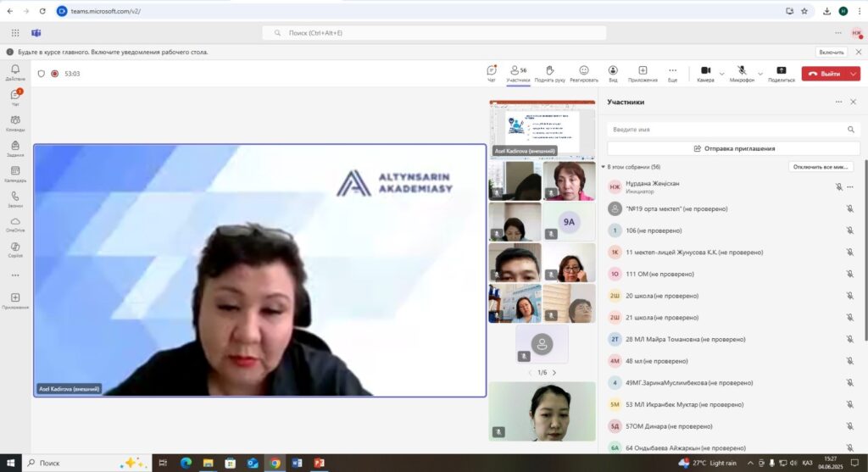
Task: Click 'Отключить все мик...' mute all button
Action: [x=821, y=167]
